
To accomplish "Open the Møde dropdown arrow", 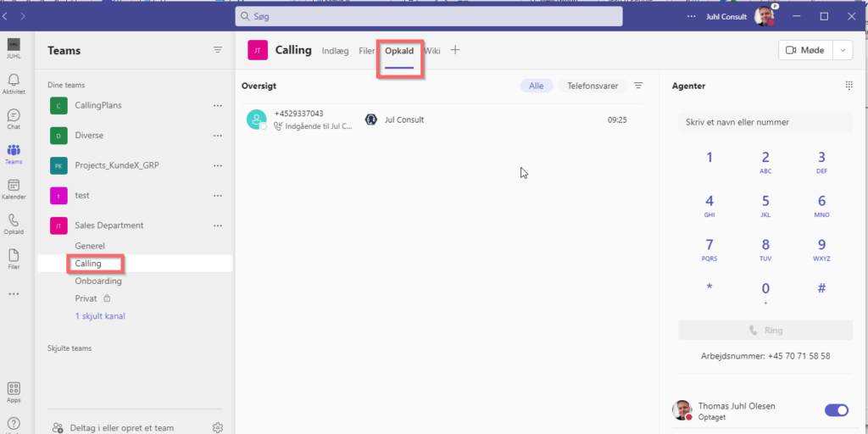I will pos(843,50).
